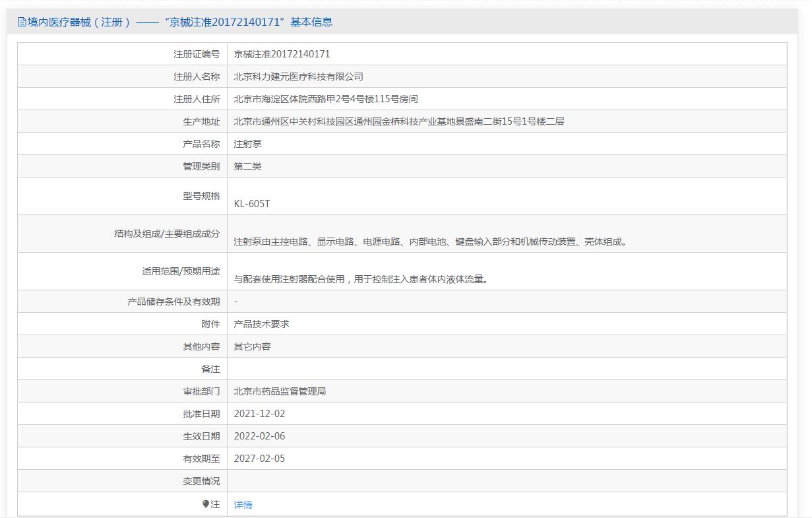The width and height of the screenshot is (812, 518).
Task: Click expiry date 2027-02-05
Action: coord(260,459)
